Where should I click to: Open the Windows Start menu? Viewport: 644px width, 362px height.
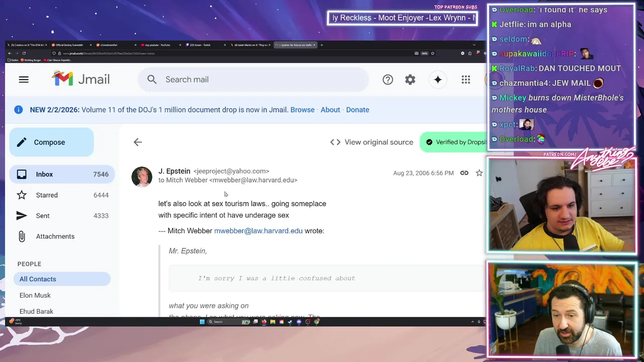click(202, 322)
